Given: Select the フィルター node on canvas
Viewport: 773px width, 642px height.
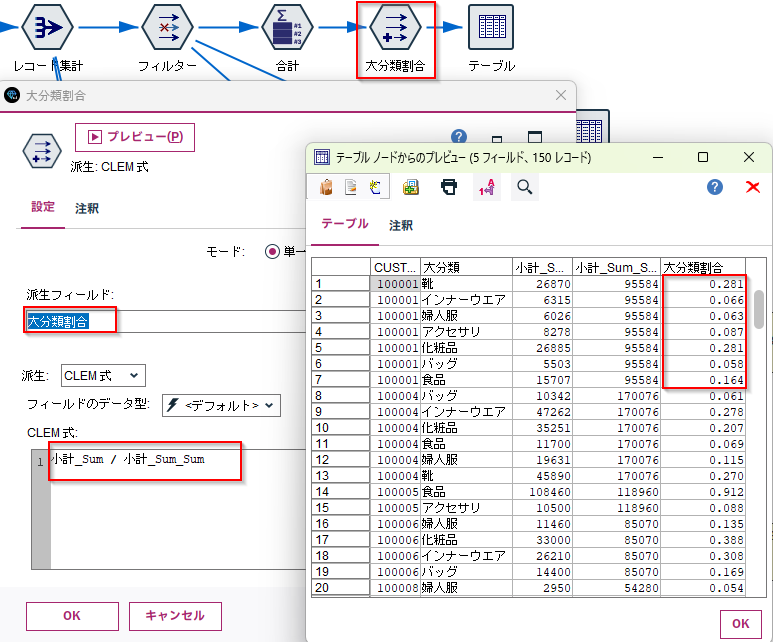Looking at the screenshot, I should pos(167,27).
